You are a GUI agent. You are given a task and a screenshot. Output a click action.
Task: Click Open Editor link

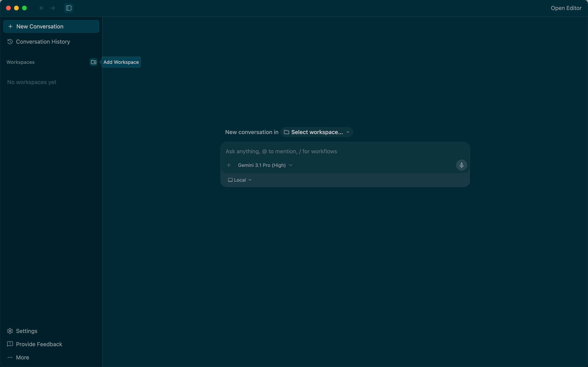pos(566,8)
